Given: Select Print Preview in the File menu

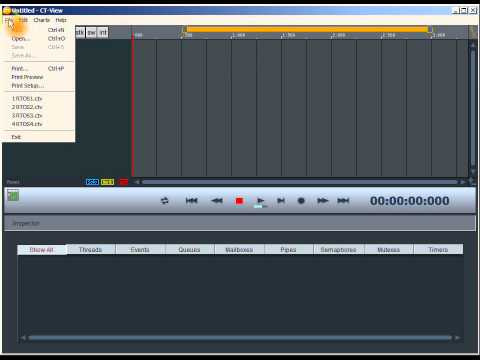Looking at the screenshot, I should point(38,77).
